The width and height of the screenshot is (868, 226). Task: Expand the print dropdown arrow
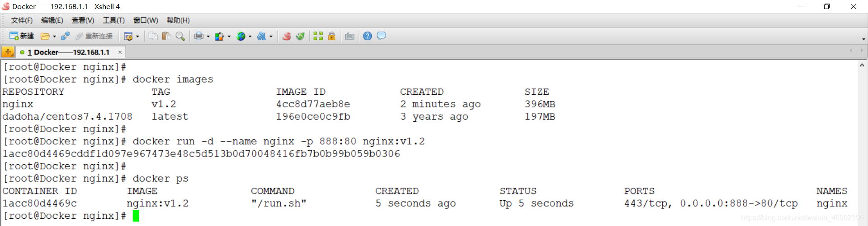click(208, 37)
